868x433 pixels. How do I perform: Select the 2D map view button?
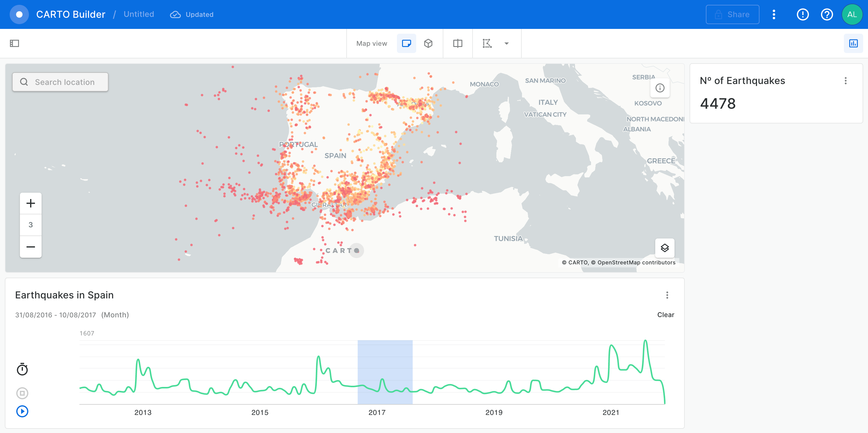click(406, 43)
